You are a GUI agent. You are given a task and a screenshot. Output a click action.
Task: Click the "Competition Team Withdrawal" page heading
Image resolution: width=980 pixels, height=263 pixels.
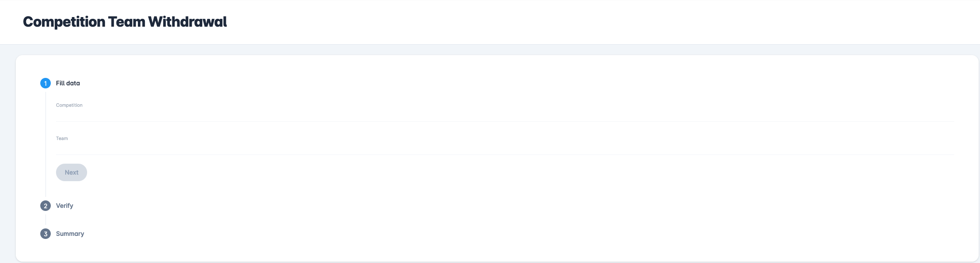point(125,22)
